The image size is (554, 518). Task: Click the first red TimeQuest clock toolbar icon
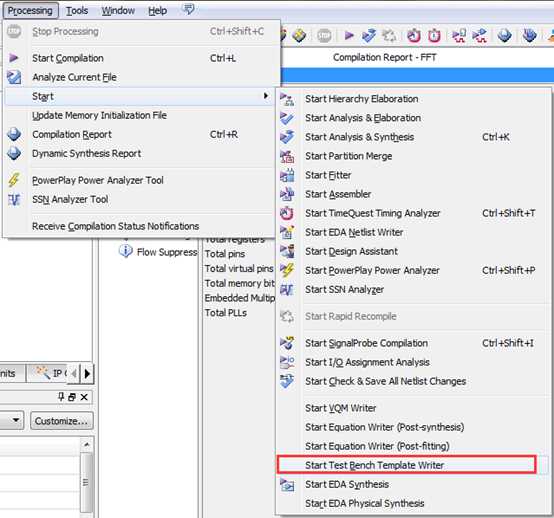tap(414, 35)
